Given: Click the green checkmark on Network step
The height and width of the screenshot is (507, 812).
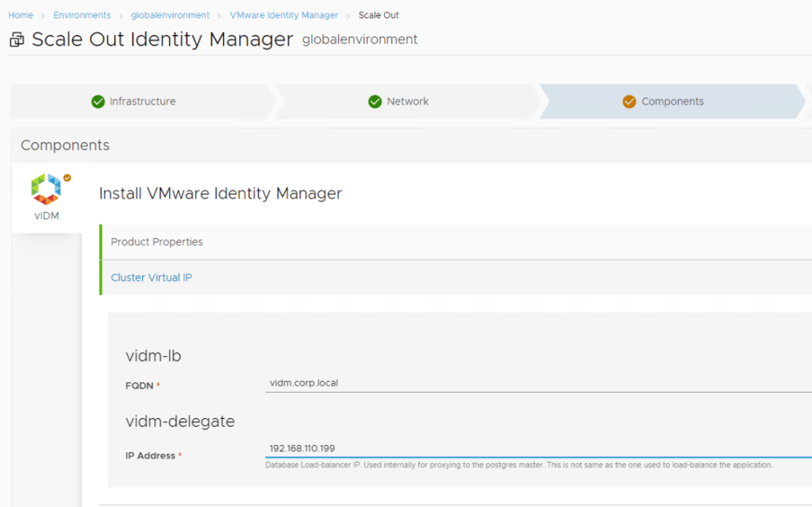Looking at the screenshot, I should 375,102.
